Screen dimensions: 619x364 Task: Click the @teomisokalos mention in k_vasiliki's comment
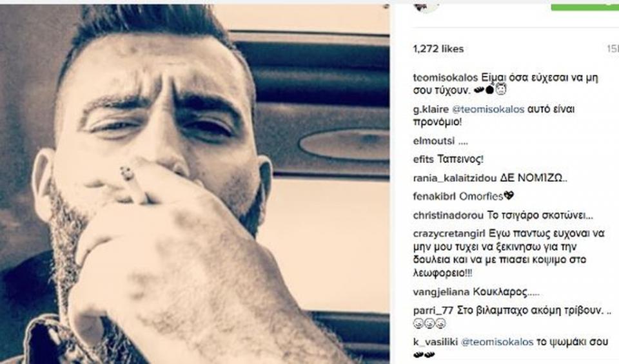[497, 342]
